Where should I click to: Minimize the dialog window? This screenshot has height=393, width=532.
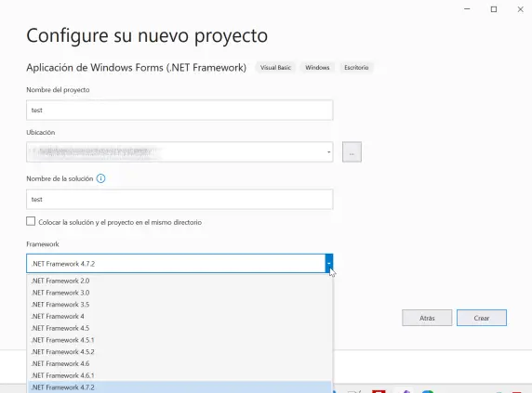(x=467, y=9)
